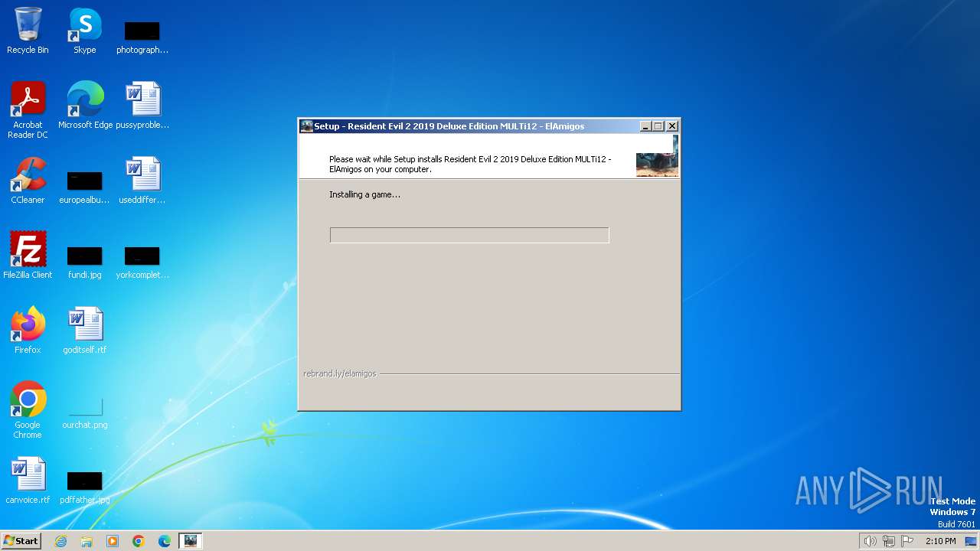Select the useddiffer document icon
This screenshot has height=551, width=980.
pos(142,181)
